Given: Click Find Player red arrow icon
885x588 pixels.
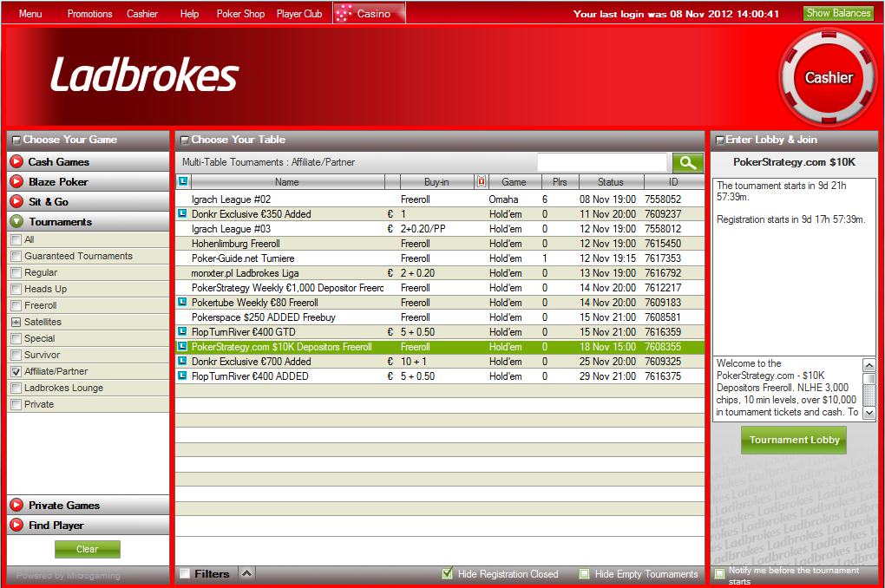Looking at the screenshot, I should 17,525.
